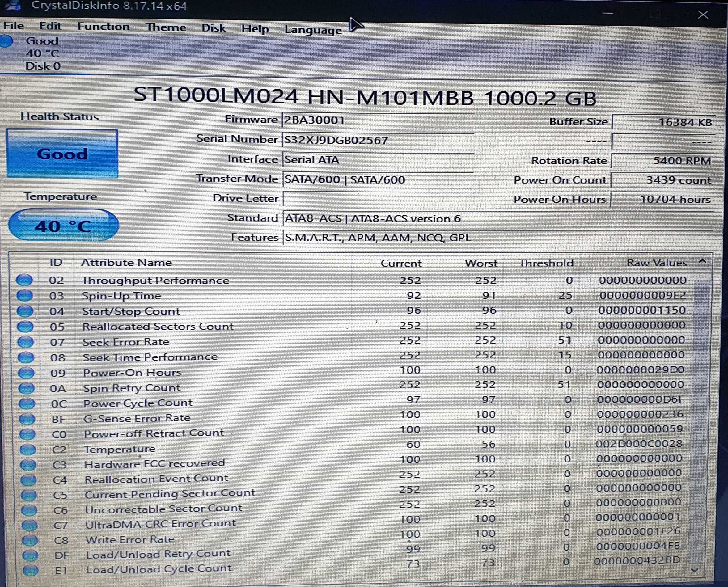Click the Current column header
The width and height of the screenshot is (728, 587).
tap(401, 264)
